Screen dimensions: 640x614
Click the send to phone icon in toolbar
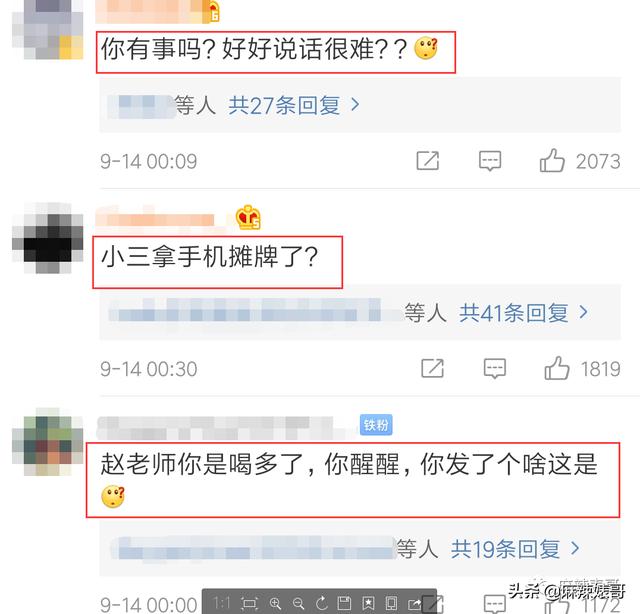391,603
